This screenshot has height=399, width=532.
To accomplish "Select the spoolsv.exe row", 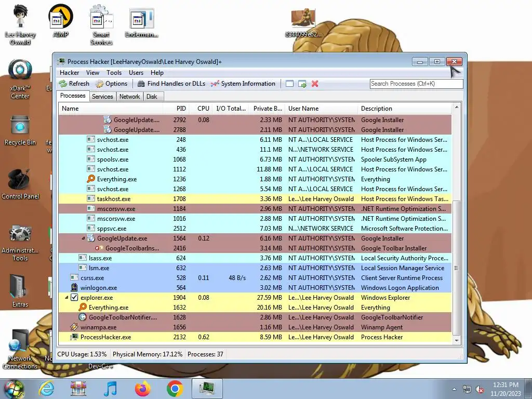I will click(x=255, y=159).
